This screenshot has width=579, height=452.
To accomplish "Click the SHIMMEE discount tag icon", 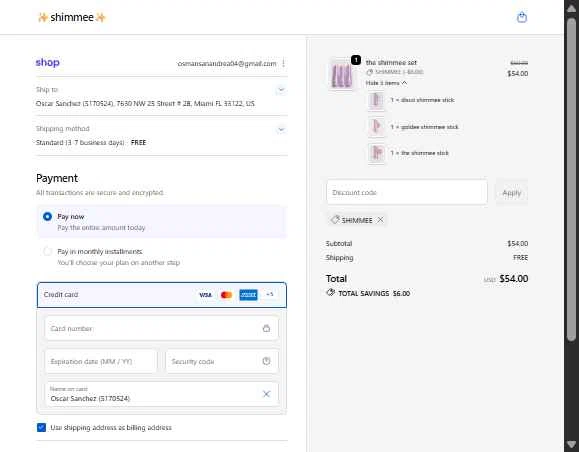I will click(x=335, y=220).
